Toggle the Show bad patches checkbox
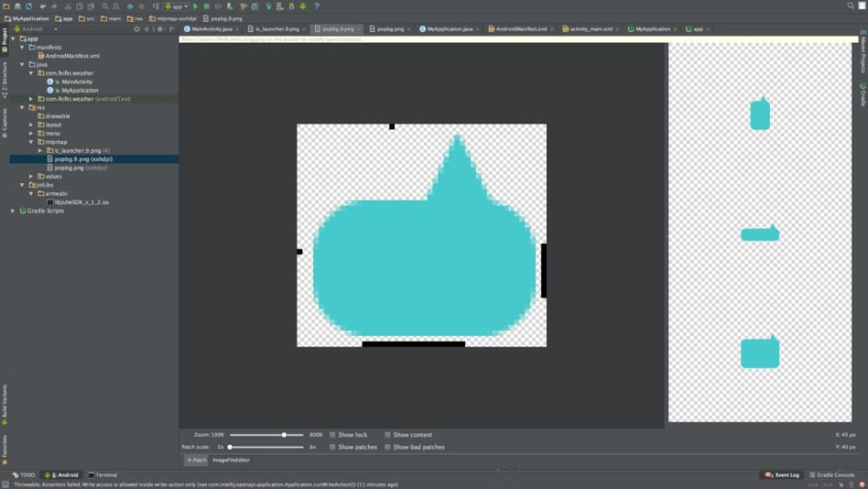The height and width of the screenshot is (489, 868). click(387, 447)
